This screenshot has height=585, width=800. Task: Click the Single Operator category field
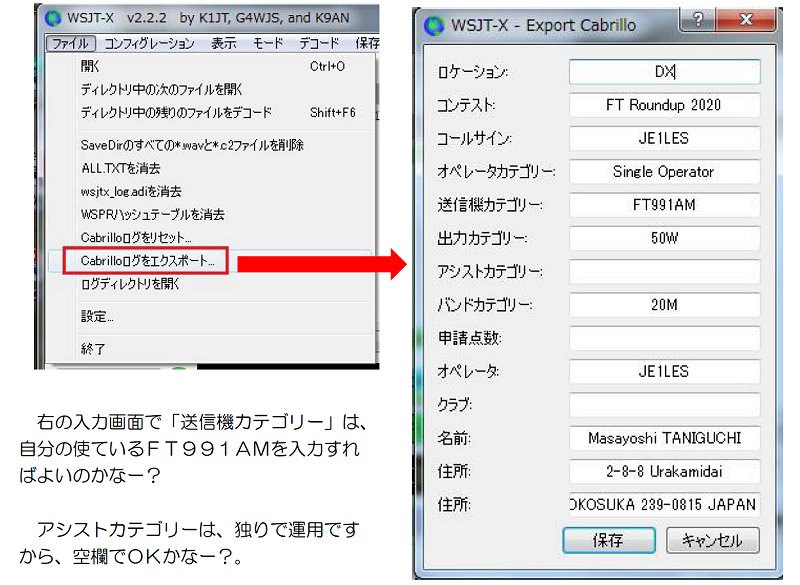664,172
